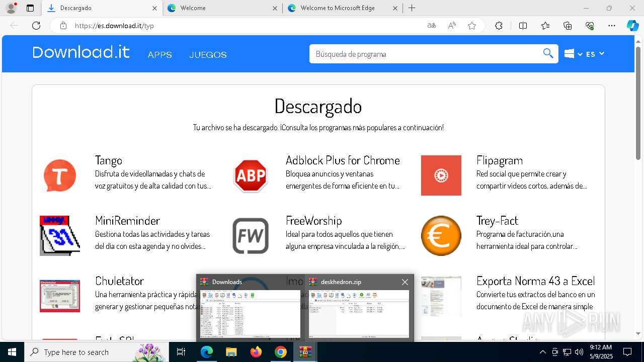Screen dimensions: 644x362
Task: Open the browser extensions icon
Action: click(499, 26)
